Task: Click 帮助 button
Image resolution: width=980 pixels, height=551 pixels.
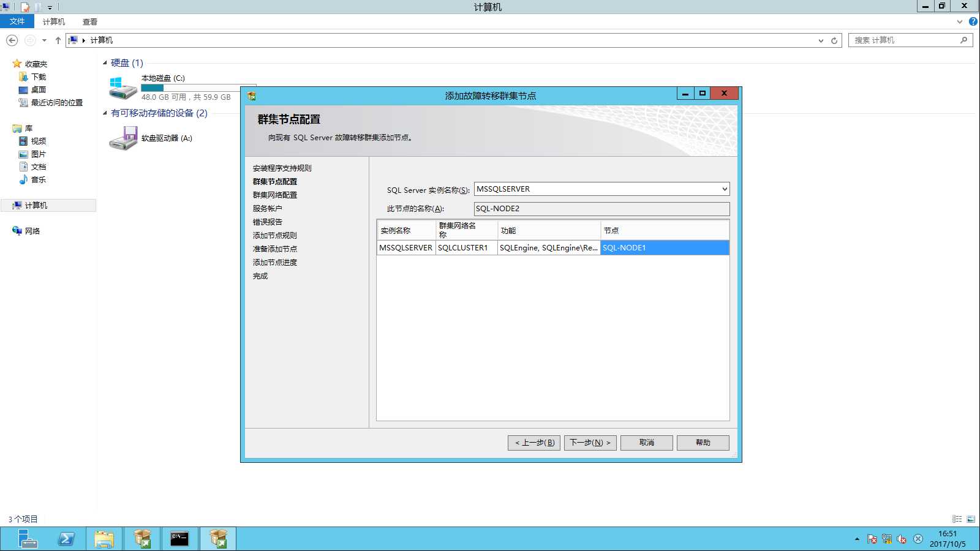Action: click(x=703, y=443)
